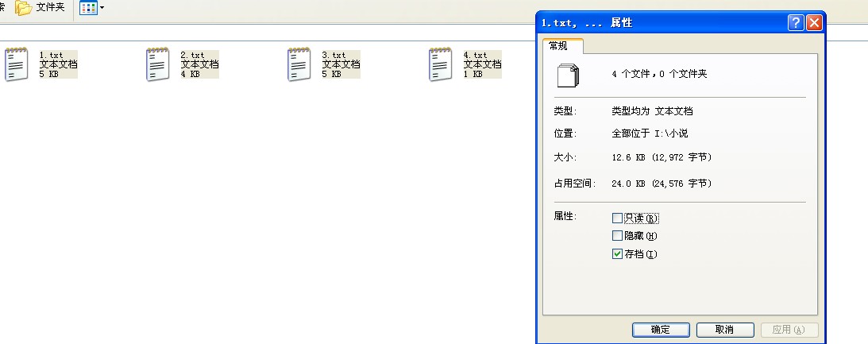Expand the view mode dropdown arrow
The image size is (868, 344).
coord(102,8)
